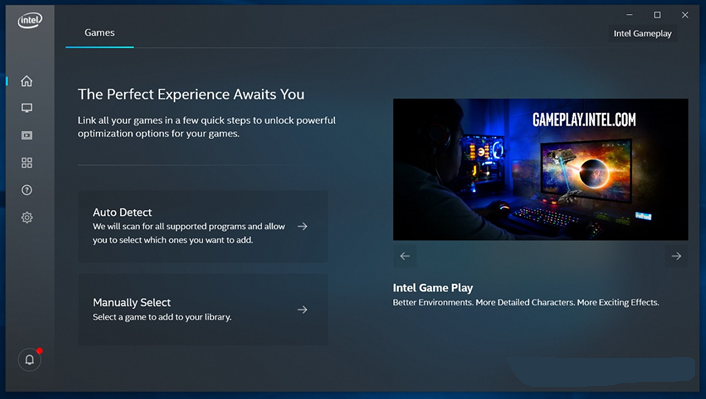Open the Home sidebar icon

point(27,81)
